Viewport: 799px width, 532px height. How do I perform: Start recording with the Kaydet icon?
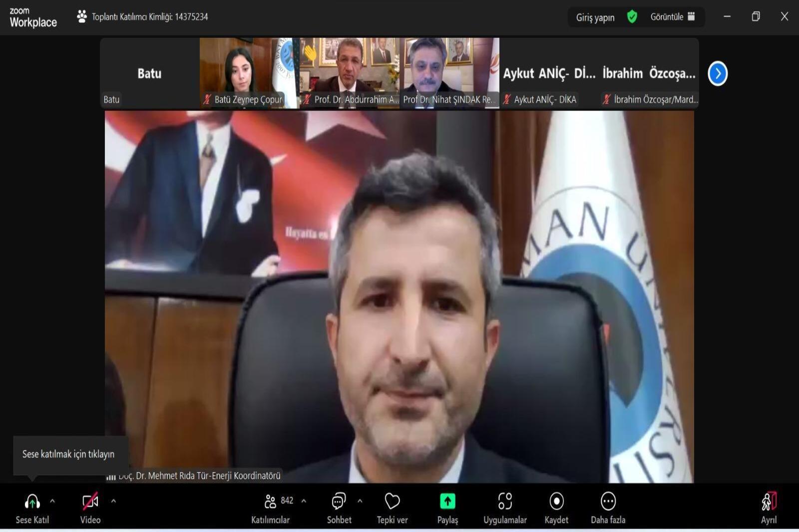556,502
